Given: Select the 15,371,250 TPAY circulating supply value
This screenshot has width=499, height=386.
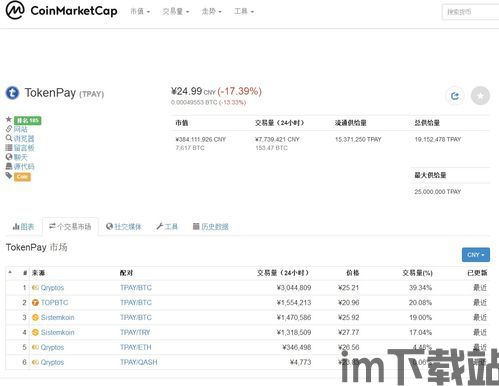Looking at the screenshot, I should [358, 139].
